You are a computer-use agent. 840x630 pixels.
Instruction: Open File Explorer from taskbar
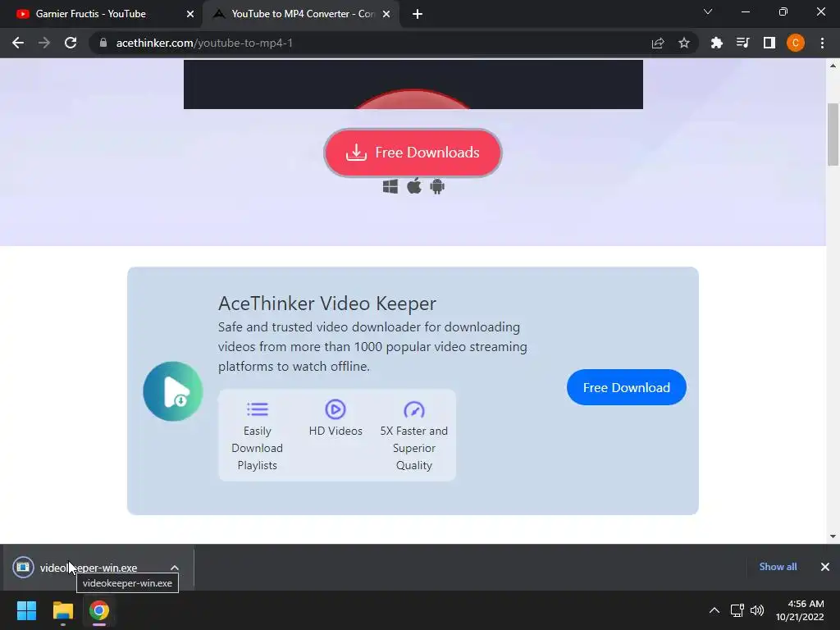[62, 610]
